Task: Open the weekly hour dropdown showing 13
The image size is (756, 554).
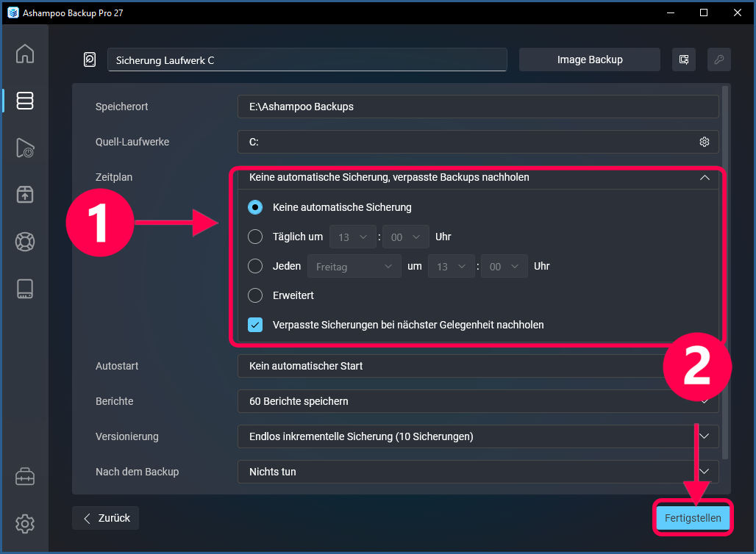Action: click(x=452, y=267)
